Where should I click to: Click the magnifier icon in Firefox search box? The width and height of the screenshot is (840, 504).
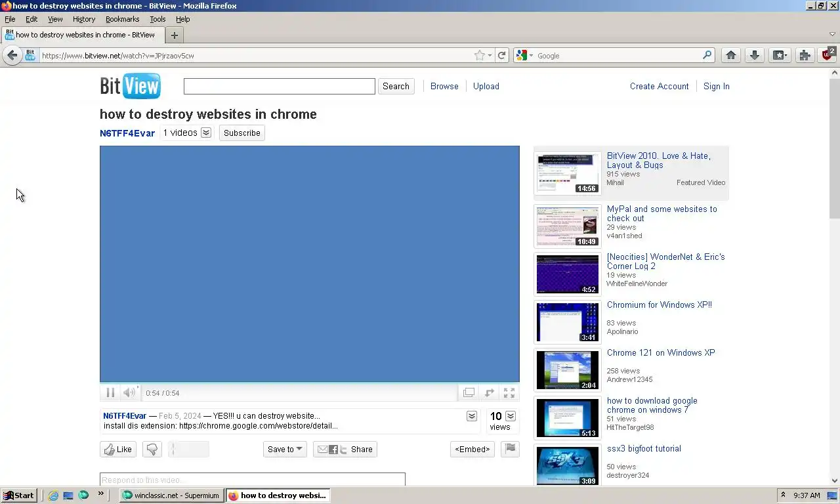click(x=707, y=56)
